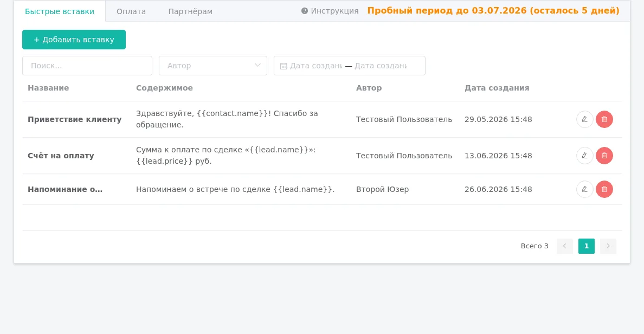The width and height of the screenshot is (644, 334).
Task: Select the "Счёт на оплату" name cell
Action: 61,156
